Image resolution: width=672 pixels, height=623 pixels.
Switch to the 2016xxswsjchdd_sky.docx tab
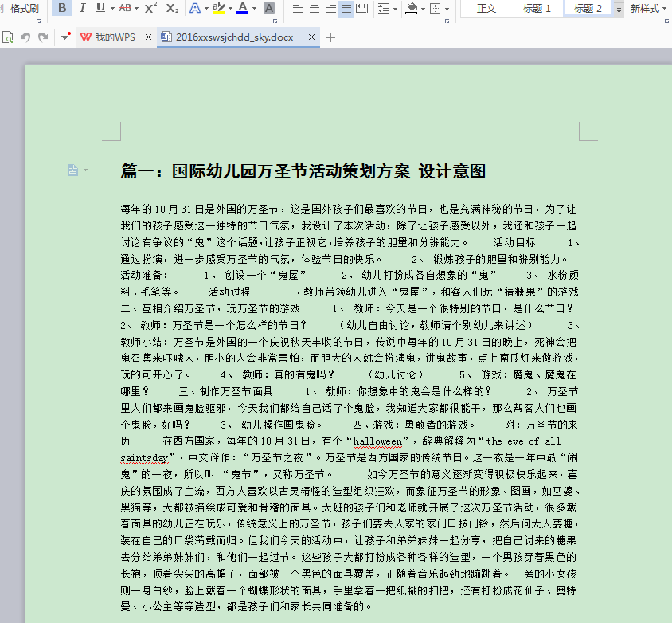point(234,37)
